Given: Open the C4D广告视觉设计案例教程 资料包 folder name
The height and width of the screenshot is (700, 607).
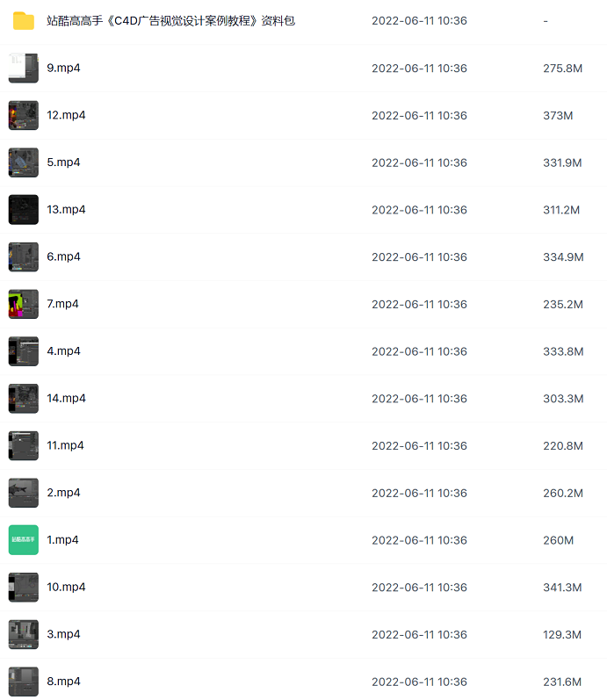Looking at the screenshot, I should click(x=170, y=21).
